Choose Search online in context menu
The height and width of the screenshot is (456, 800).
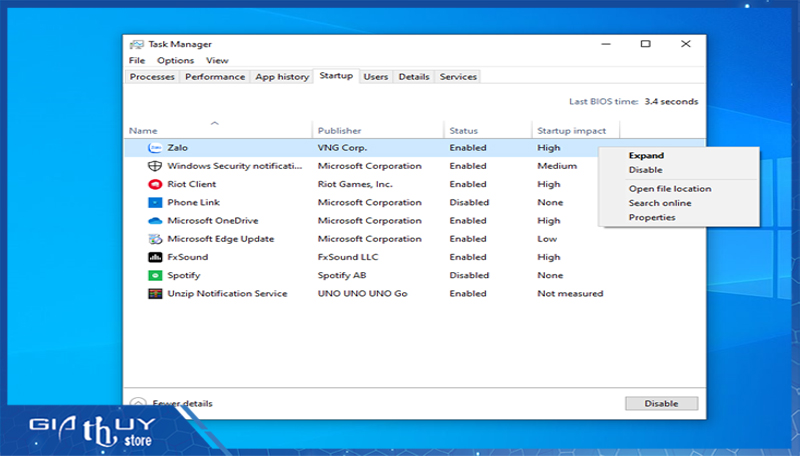pyautogui.click(x=660, y=203)
